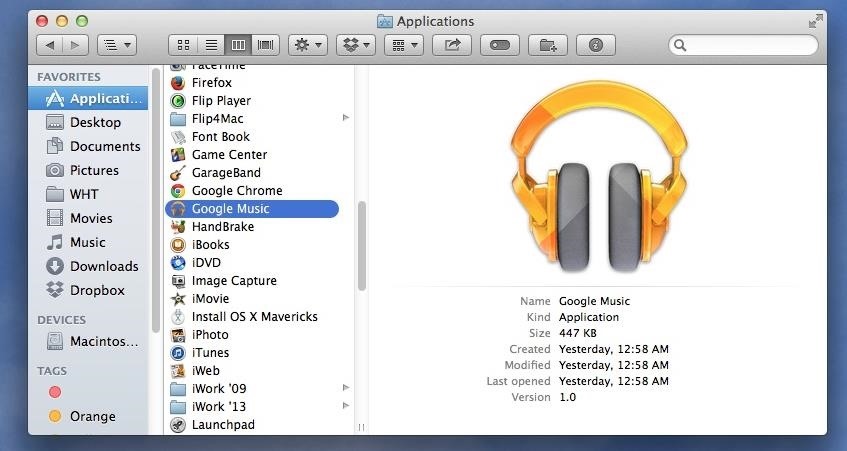Viewport: 847px width, 451px height.
Task: Switch to list view
Action: coord(211,45)
